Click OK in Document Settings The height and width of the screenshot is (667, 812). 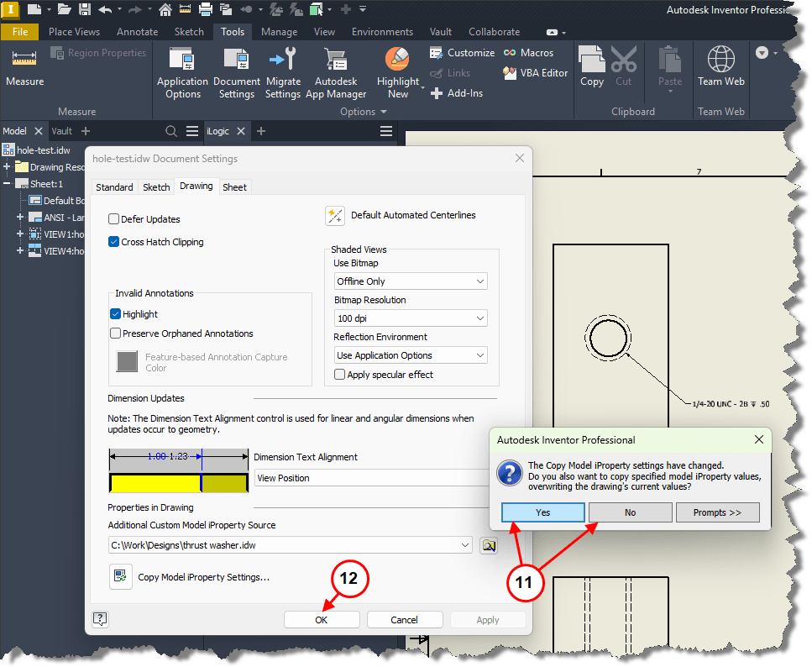pyautogui.click(x=322, y=619)
